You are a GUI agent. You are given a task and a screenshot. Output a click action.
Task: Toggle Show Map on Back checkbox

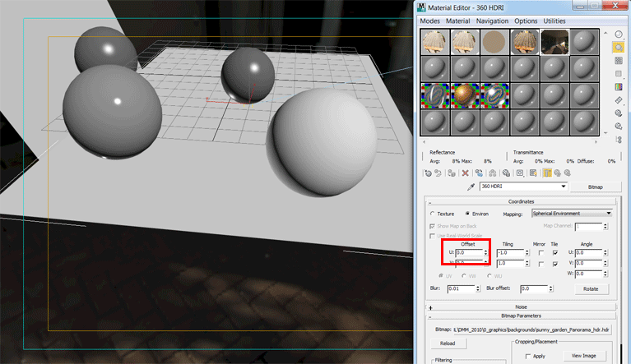click(432, 226)
